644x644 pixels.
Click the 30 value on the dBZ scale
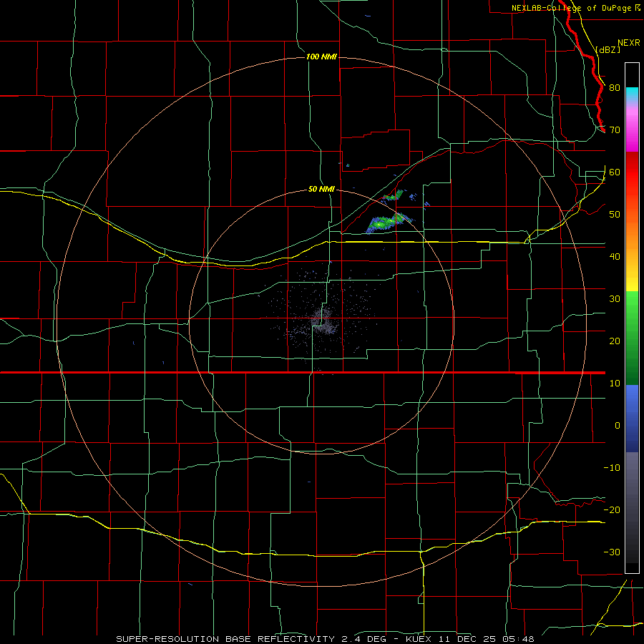click(x=615, y=299)
